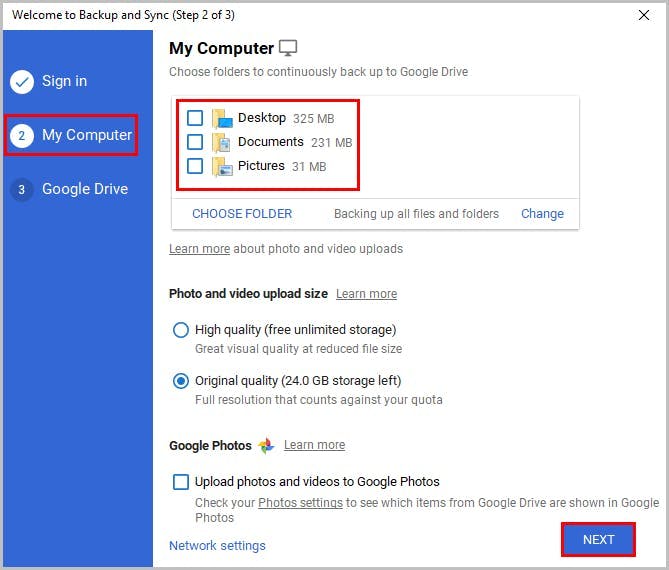
Task: Open Learn more next to Google Photos
Action: click(314, 445)
